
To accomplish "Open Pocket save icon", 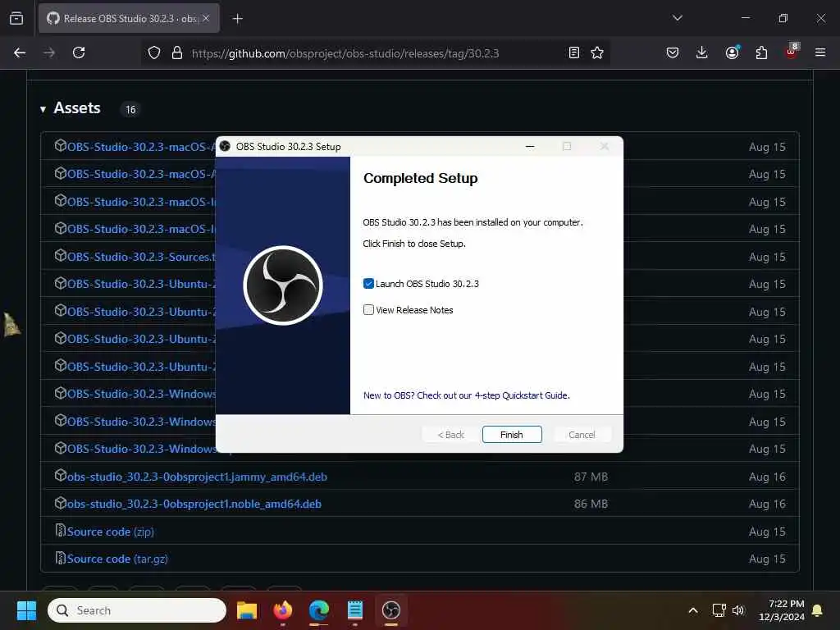I will (673, 52).
